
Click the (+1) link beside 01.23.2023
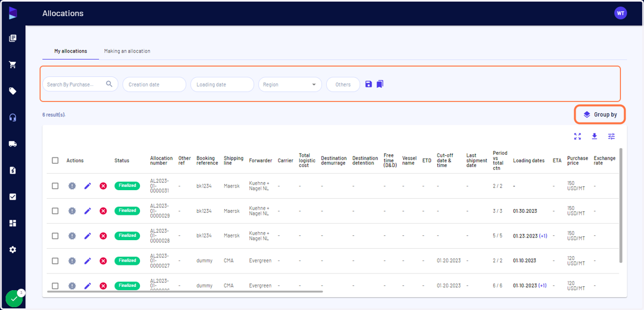click(x=543, y=236)
